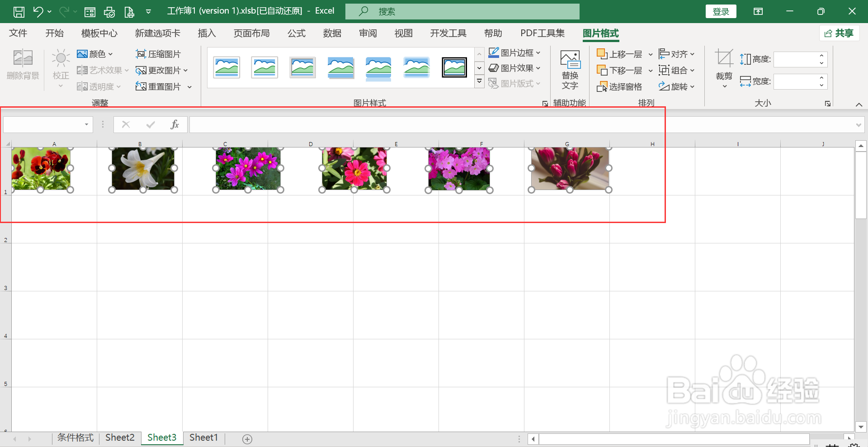The image size is (868, 447).
Task: Select the red pansy flower picture
Action: click(41, 168)
